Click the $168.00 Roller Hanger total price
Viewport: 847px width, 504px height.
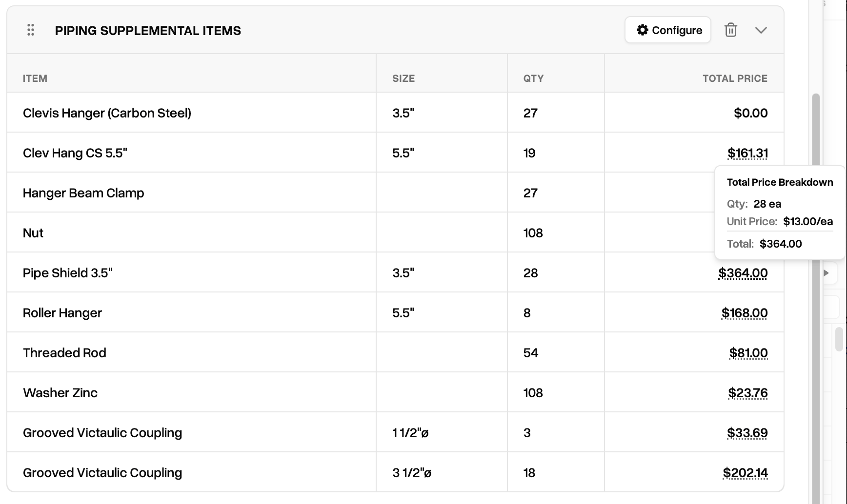(745, 313)
